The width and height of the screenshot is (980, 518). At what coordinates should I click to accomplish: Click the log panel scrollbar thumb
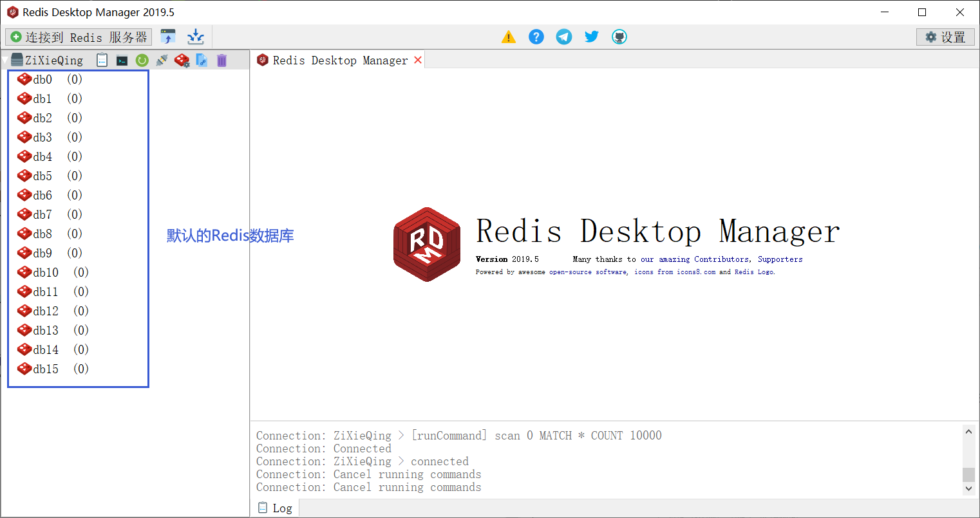[969, 475]
